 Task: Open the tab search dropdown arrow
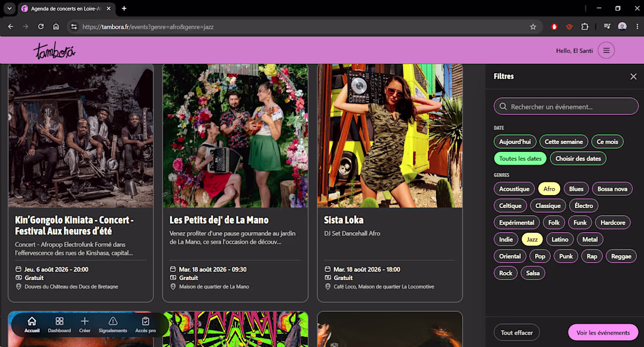[x=9, y=9]
